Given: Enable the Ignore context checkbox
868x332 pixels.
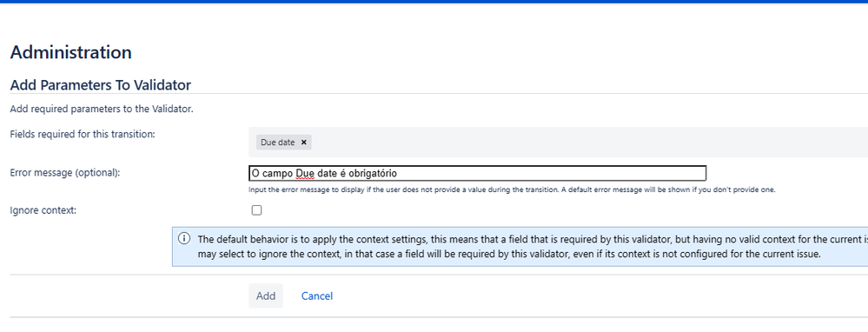Looking at the screenshot, I should point(256,210).
